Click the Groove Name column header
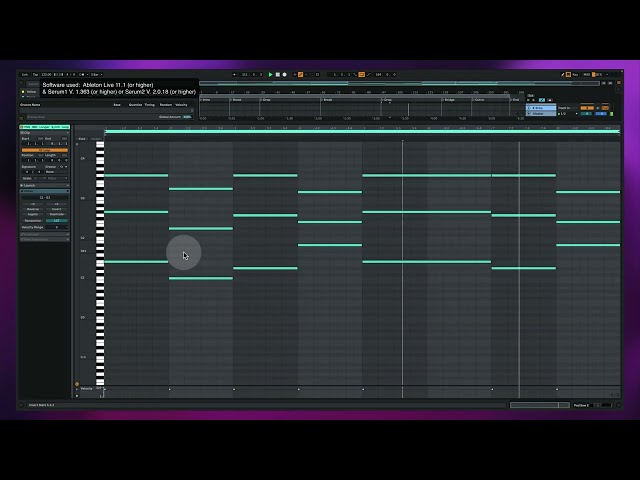This screenshot has width=640, height=480. coord(31,105)
